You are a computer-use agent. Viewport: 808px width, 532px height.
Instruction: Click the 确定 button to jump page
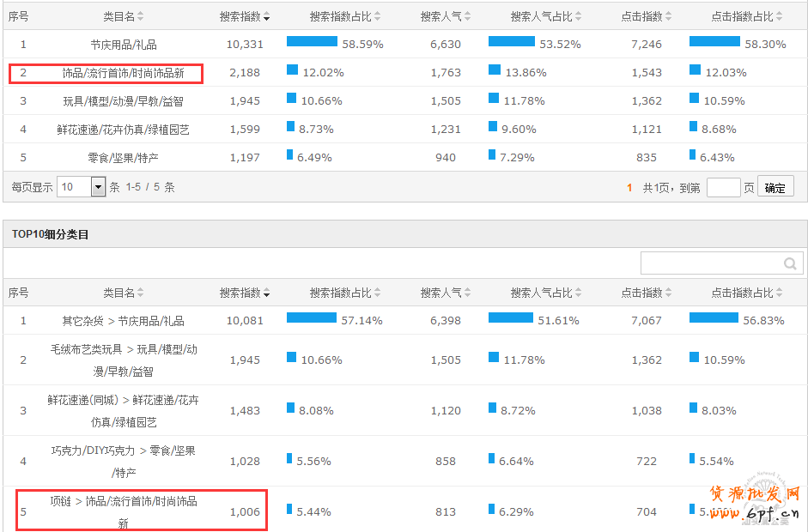tap(775, 188)
